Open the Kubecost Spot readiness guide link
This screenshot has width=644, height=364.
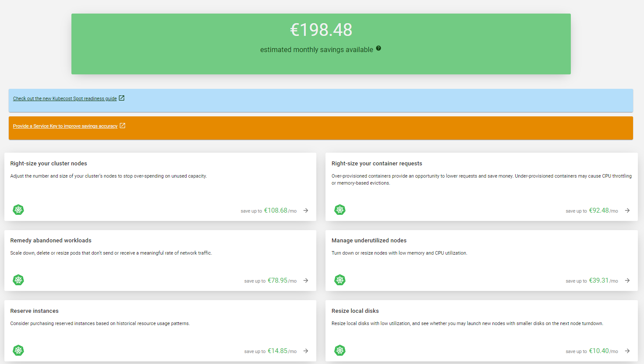coord(65,99)
